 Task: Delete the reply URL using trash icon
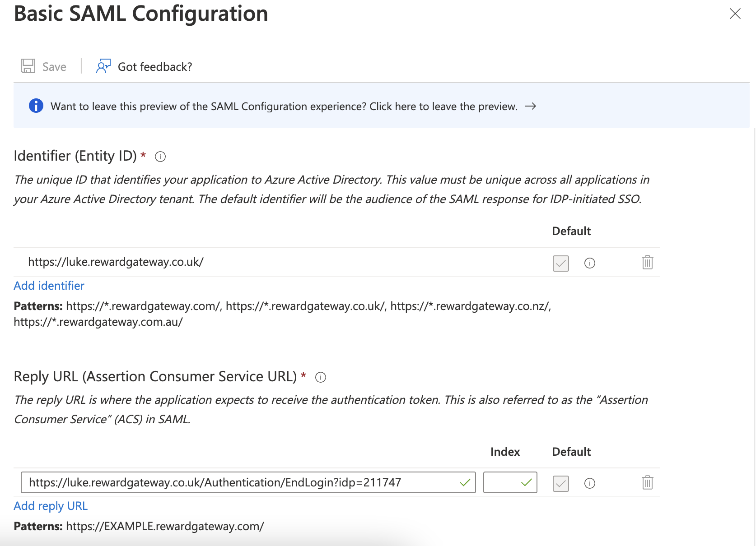648,482
